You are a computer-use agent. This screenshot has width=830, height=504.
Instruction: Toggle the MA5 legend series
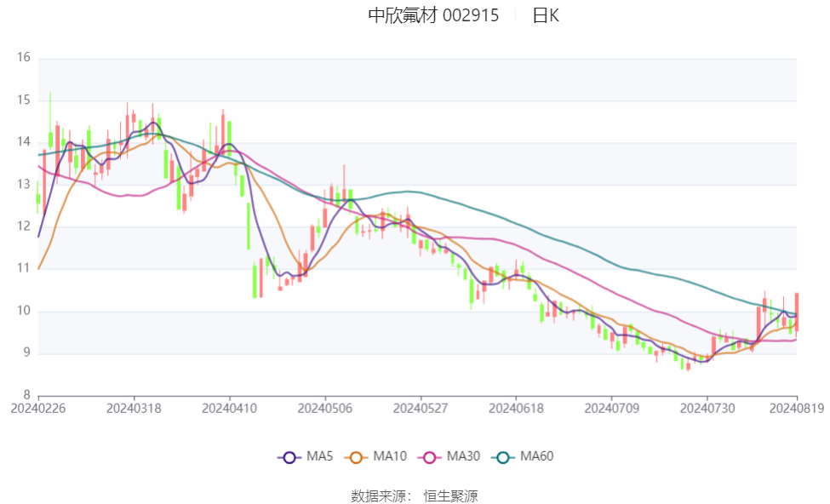[306, 456]
